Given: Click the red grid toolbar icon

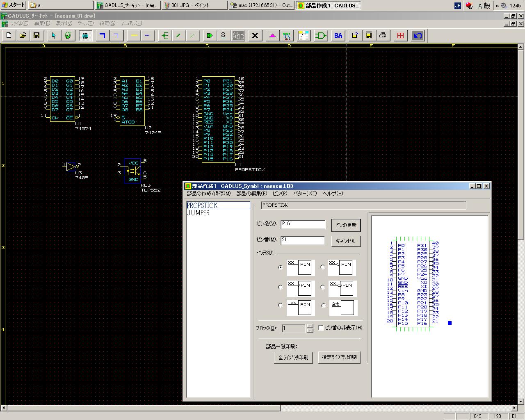Looking at the screenshot, I should point(400,36).
